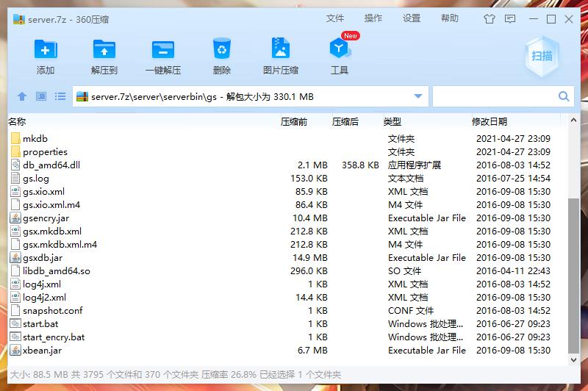Switch to the list view icon
Viewport: 588px width, 391px height.
click(60, 96)
